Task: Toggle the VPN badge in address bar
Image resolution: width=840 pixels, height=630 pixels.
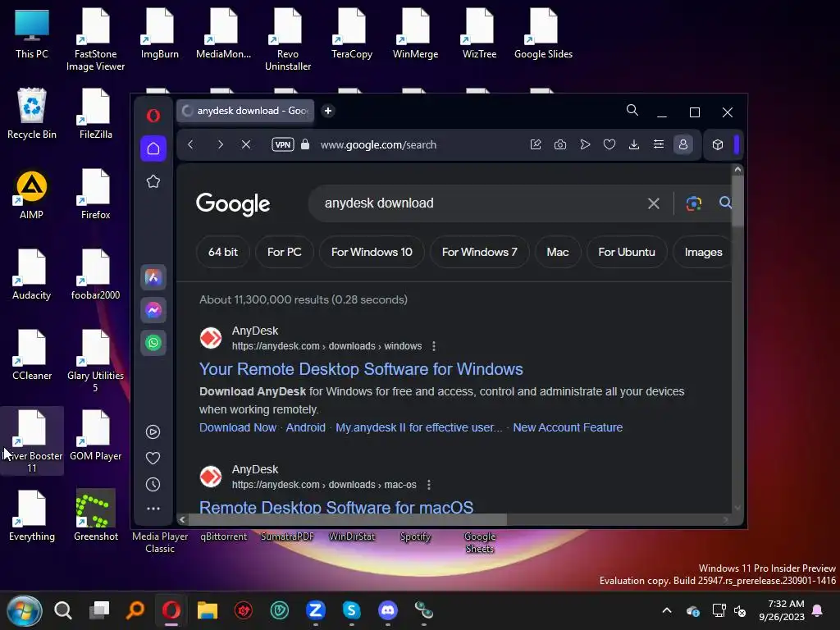Action: pos(282,144)
